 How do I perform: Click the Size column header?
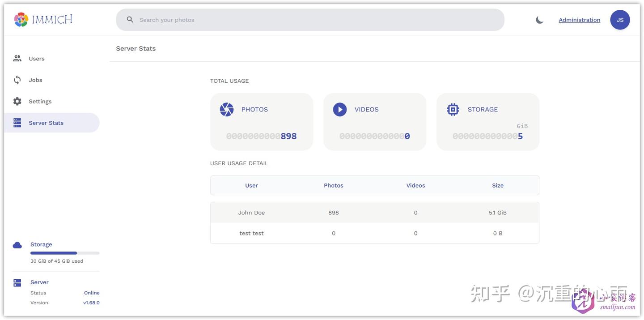point(497,185)
